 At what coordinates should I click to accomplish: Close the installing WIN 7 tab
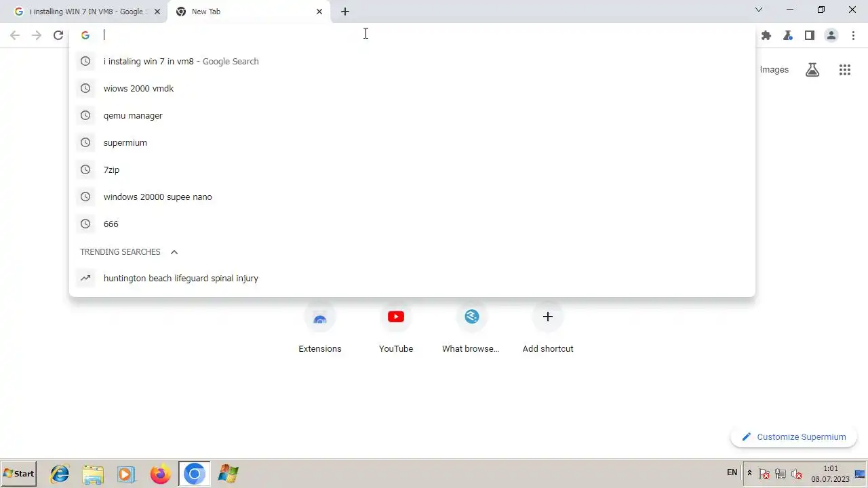[x=157, y=12]
